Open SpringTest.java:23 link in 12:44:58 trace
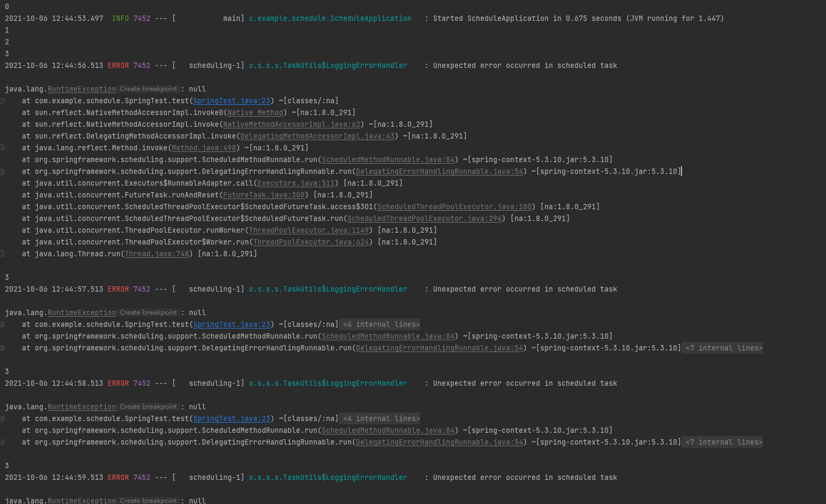This screenshot has height=504, width=826. tap(232, 418)
